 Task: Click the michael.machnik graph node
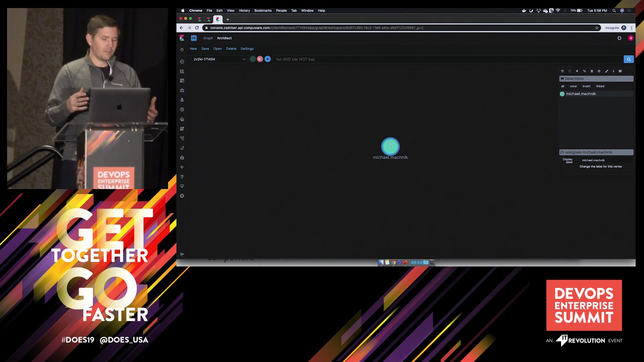[x=390, y=146]
